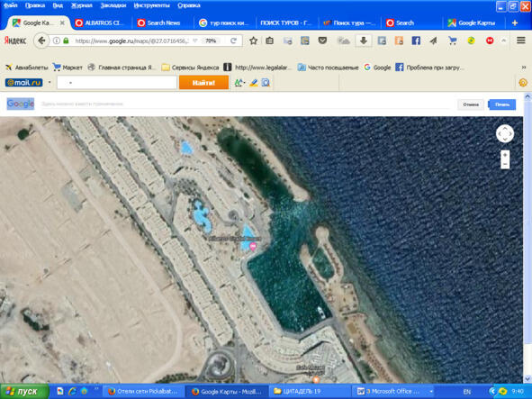Open the Часто посещаемые bookmark
Viewport: 532px width, 399px height.
point(328,68)
